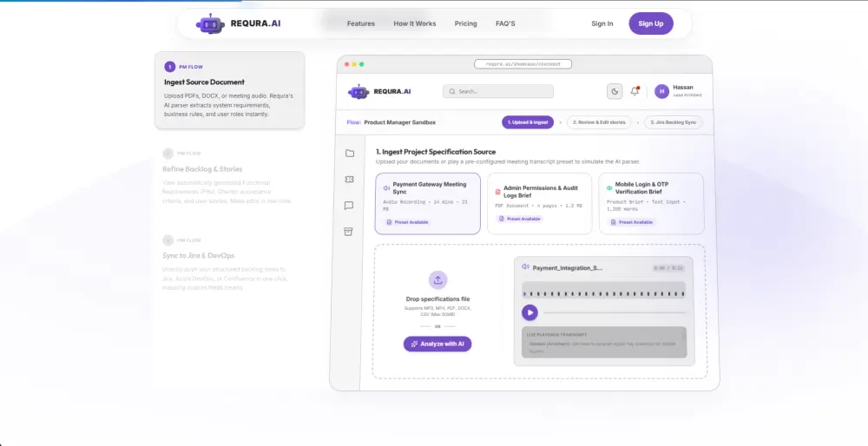
Task: Click the playback progress line beside play button
Action: coord(615,312)
